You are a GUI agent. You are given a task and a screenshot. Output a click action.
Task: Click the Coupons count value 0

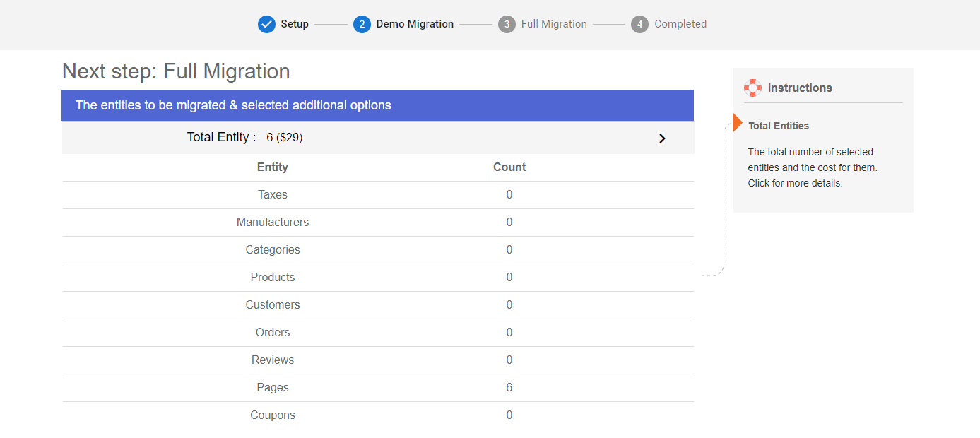pyautogui.click(x=509, y=415)
